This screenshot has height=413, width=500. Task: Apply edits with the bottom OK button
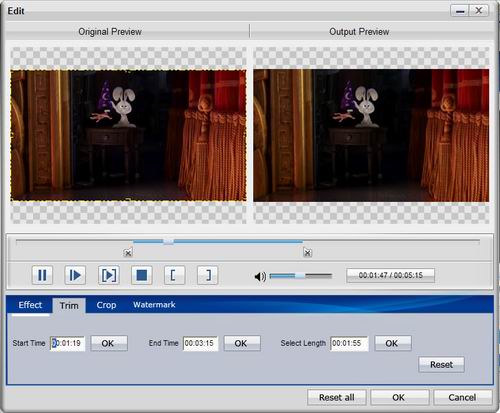[x=399, y=397]
